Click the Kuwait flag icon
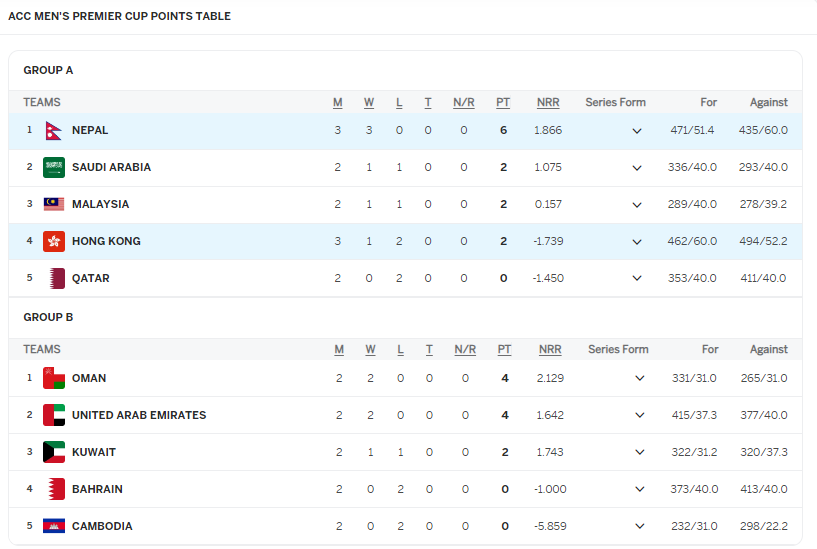Screen dimensions: 817x549 tap(54, 452)
